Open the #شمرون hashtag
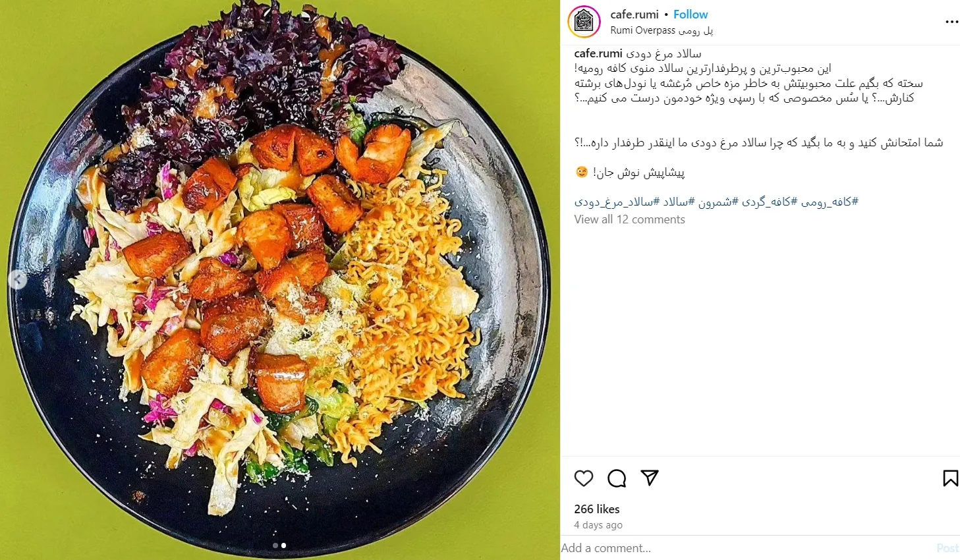This screenshot has width=960, height=560. [718, 202]
